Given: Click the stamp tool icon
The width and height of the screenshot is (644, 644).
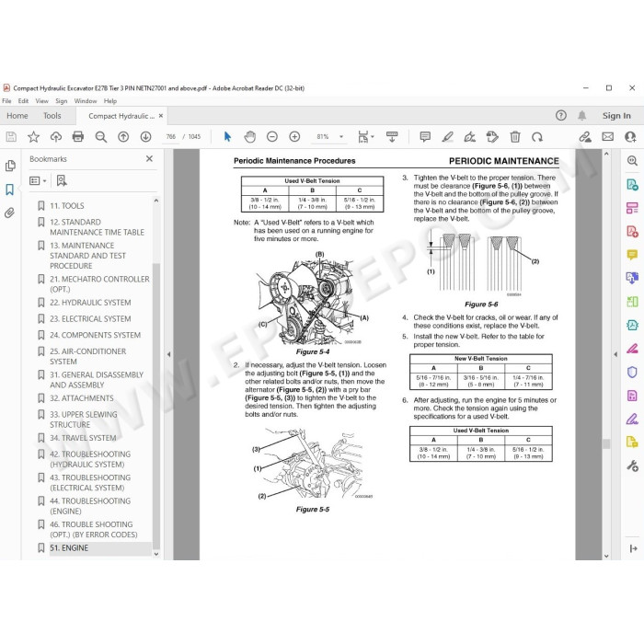Looking at the screenshot, I should [492, 137].
